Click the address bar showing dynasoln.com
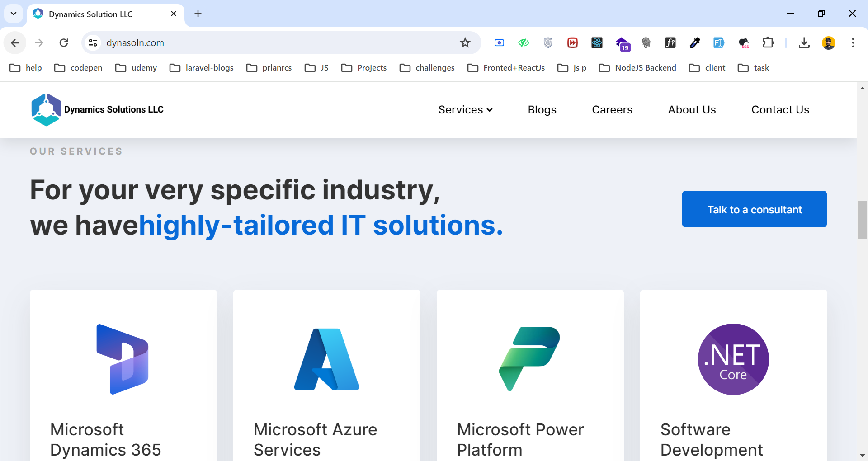The width and height of the screenshot is (868, 461). (280, 43)
